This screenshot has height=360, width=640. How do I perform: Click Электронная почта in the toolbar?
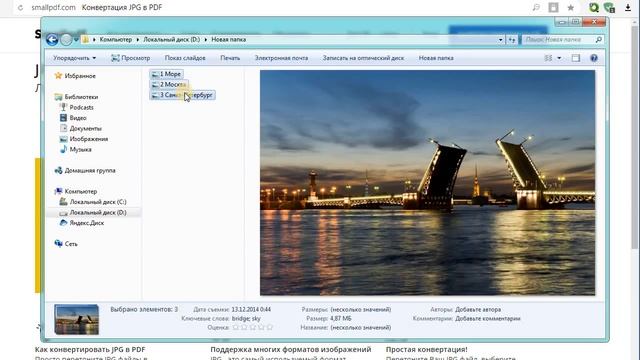[281, 58]
